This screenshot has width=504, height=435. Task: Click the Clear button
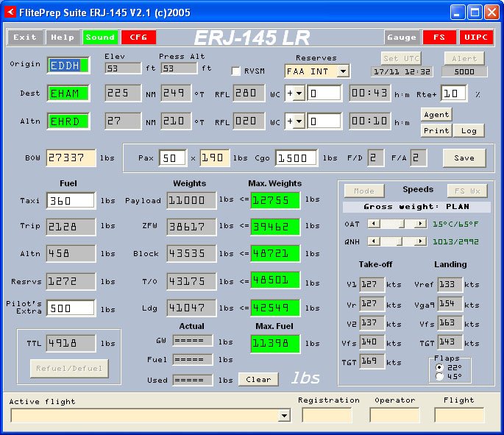[x=258, y=379]
